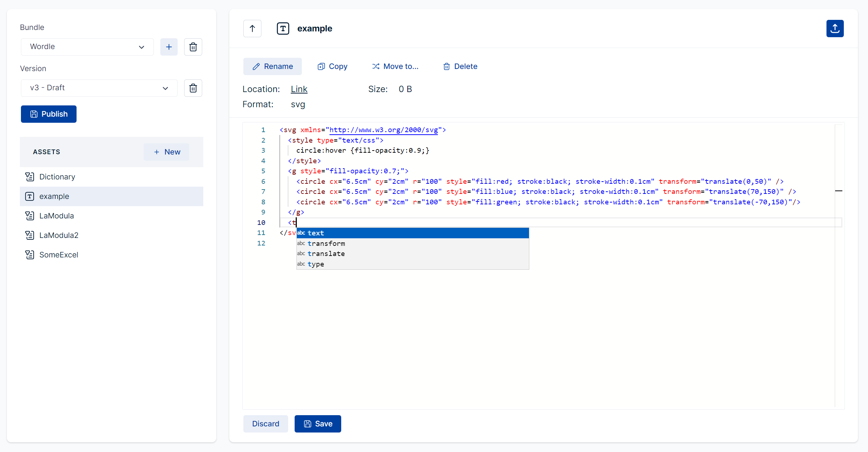Screen dimensions: 868x452
Task: Click the Move to... action
Action: click(x=395, y=66)
